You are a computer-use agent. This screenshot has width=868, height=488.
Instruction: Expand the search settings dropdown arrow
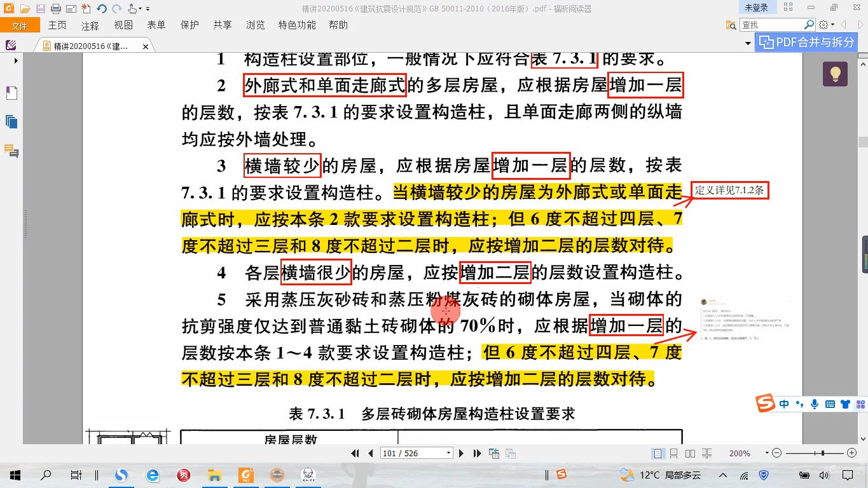pos(832,25)
